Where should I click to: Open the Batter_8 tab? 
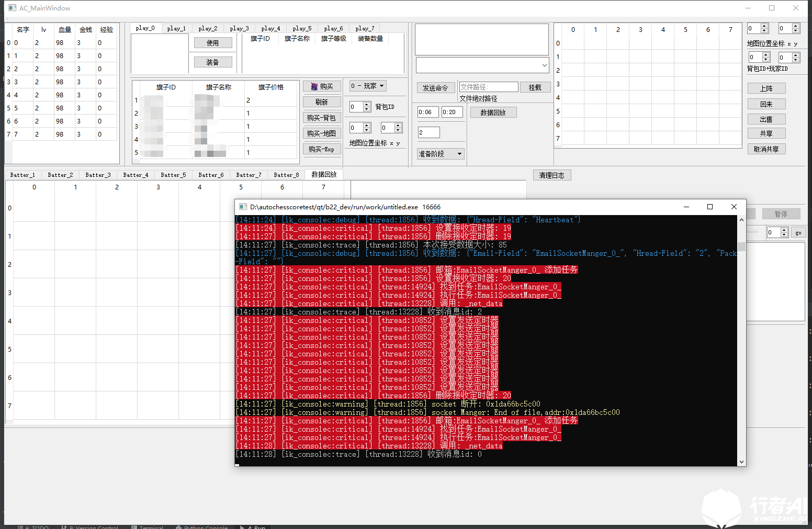pyautogui.click(x=286, y=175)
